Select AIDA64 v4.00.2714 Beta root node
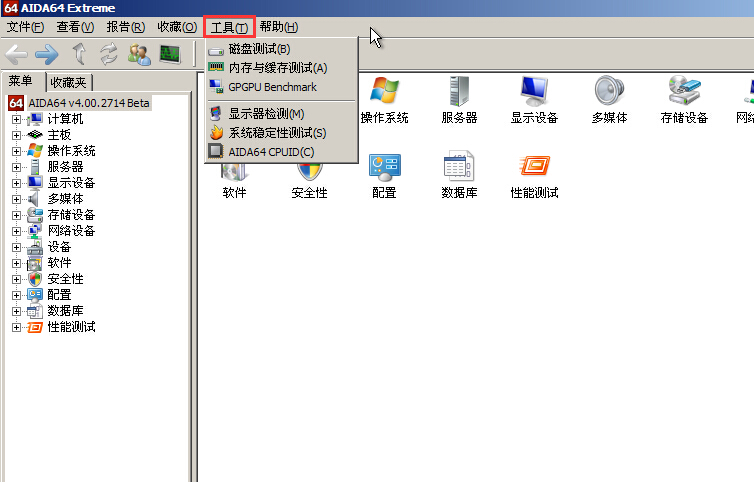This screenshot has width=754, height=482. point(89,103)
